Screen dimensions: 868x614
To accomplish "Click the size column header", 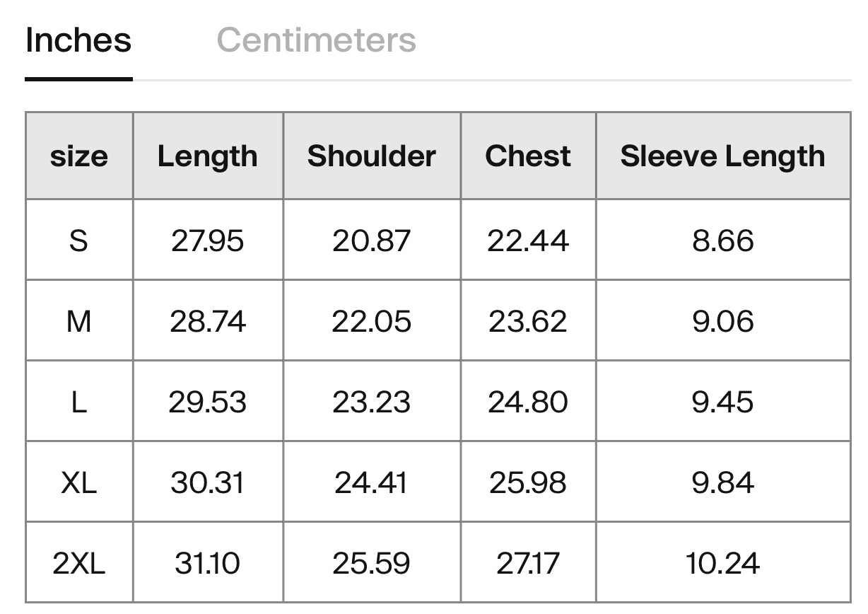I will pyautogui.click(x=79, y=156).
